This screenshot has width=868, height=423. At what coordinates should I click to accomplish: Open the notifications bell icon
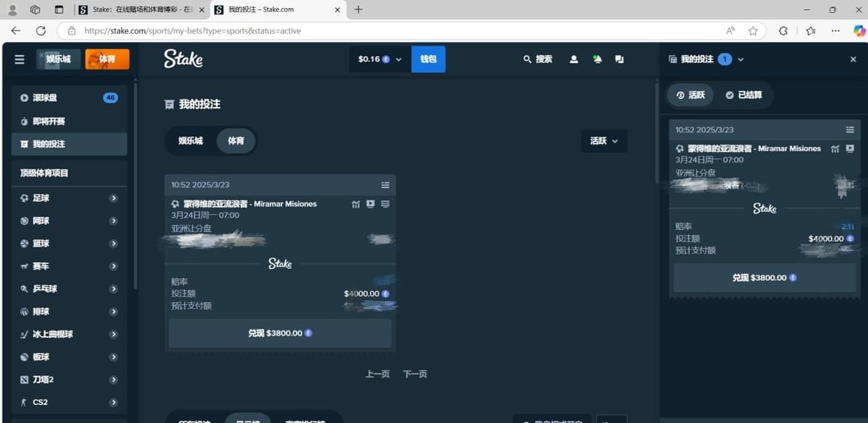[597, 59]
